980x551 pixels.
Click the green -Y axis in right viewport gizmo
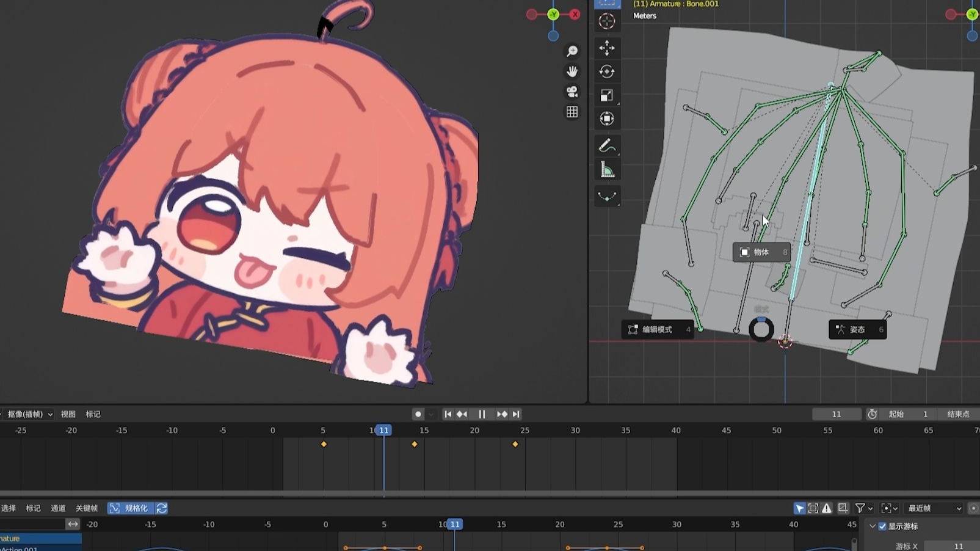(972, 14)
